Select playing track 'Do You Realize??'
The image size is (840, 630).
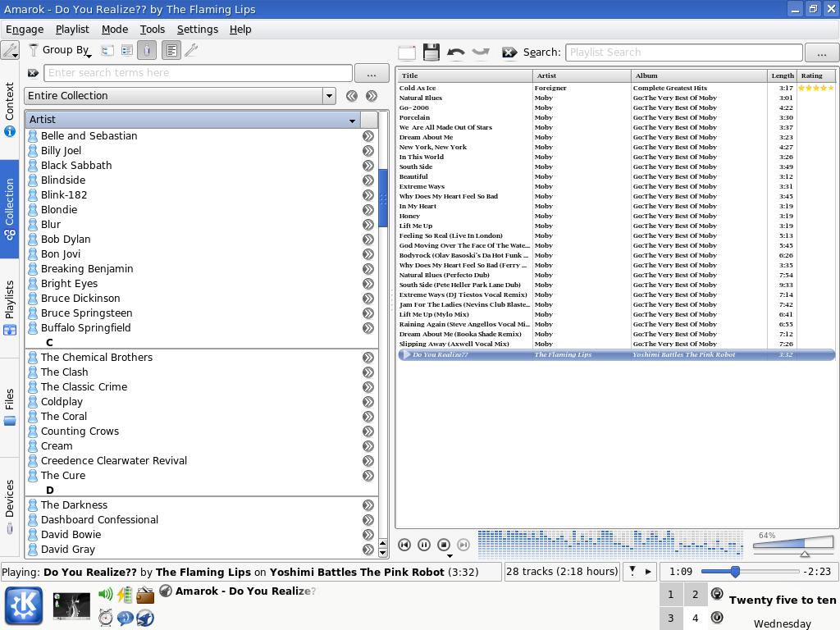tap(616, 354)
